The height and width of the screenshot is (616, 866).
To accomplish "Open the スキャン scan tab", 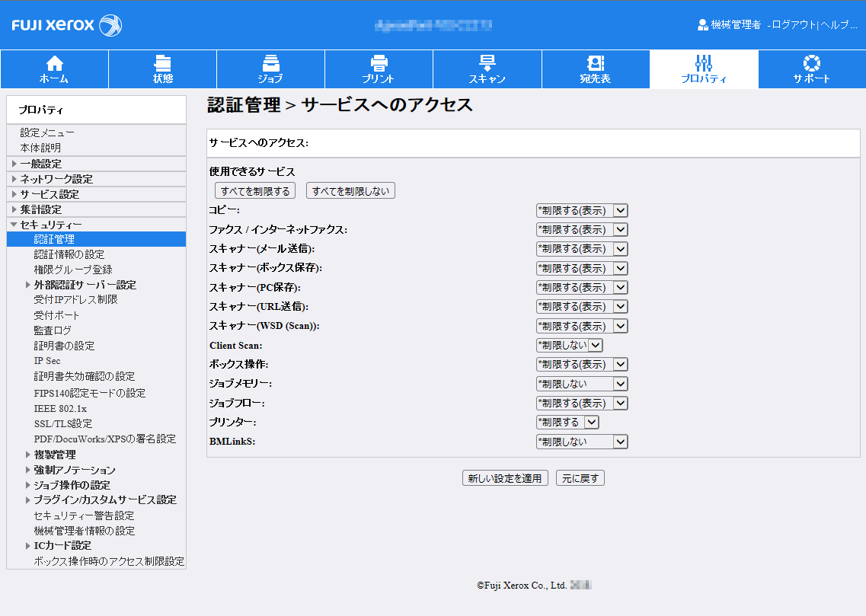I will click(487, 69).
